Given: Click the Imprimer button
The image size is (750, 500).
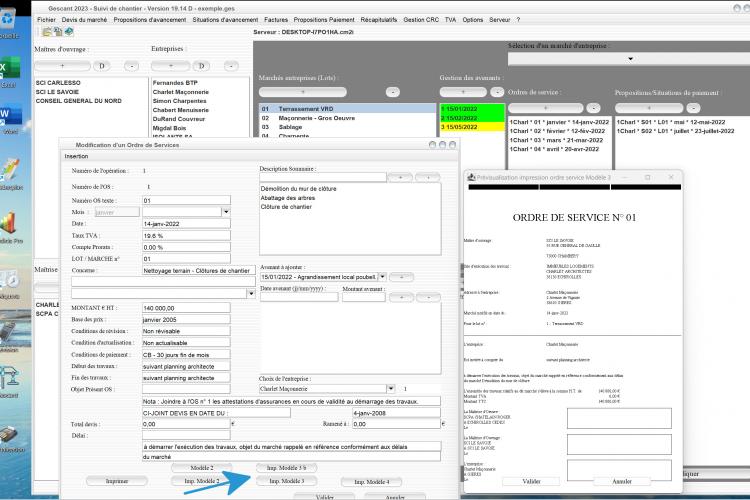Looking at the screenshot, I should point(117,481).
